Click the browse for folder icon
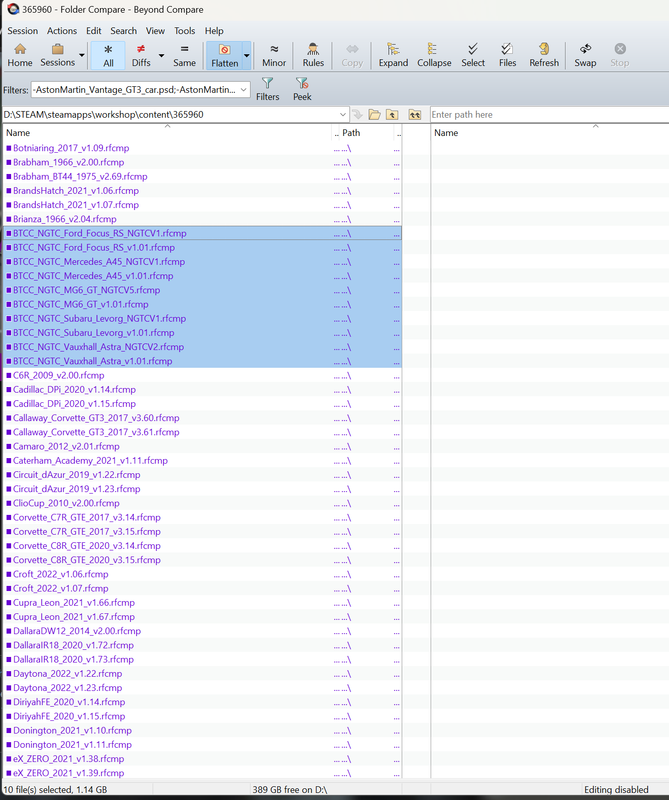 [375, 115]
